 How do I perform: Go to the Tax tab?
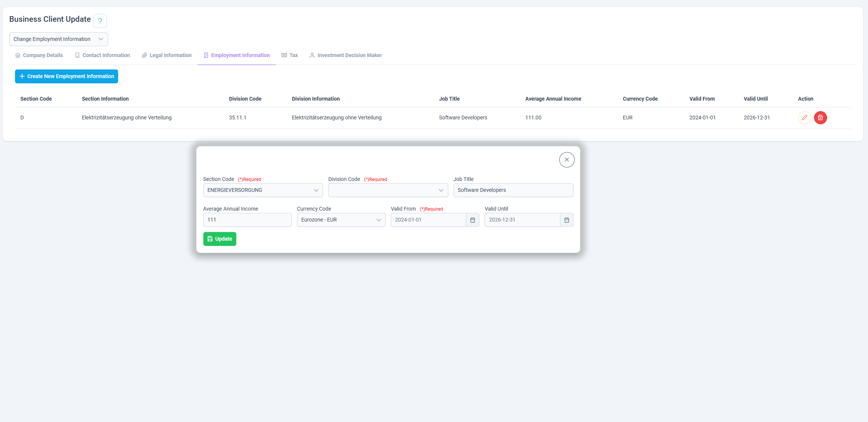[x=290, y=55]
